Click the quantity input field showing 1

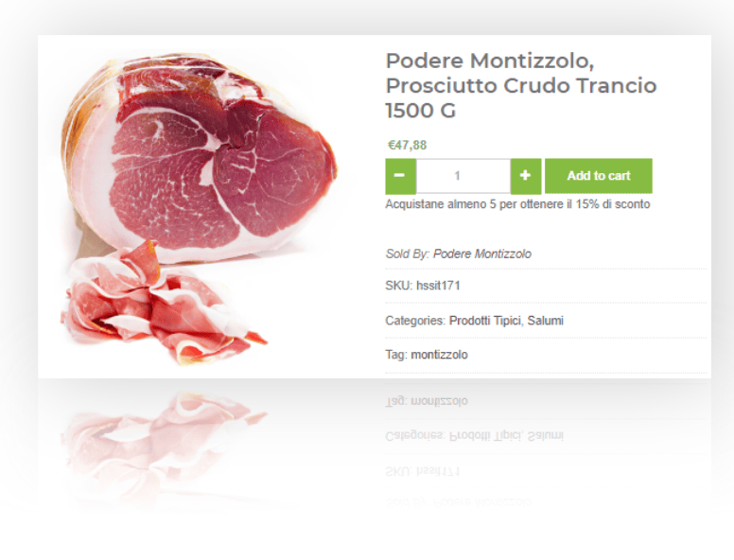click(x=463, y=176)
